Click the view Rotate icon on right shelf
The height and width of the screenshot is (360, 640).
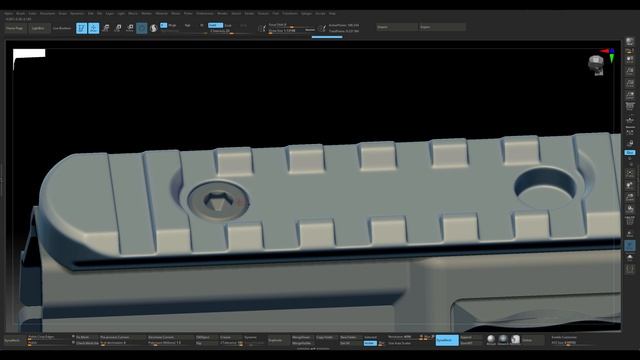click(630, 209)
